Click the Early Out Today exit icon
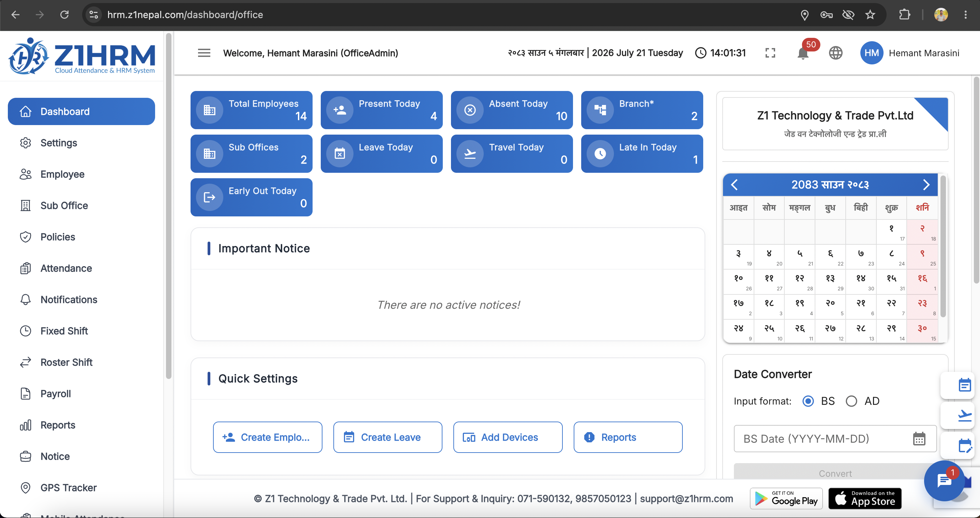The height and width of the screenshot is (518, 980). (x=210, y=197)
